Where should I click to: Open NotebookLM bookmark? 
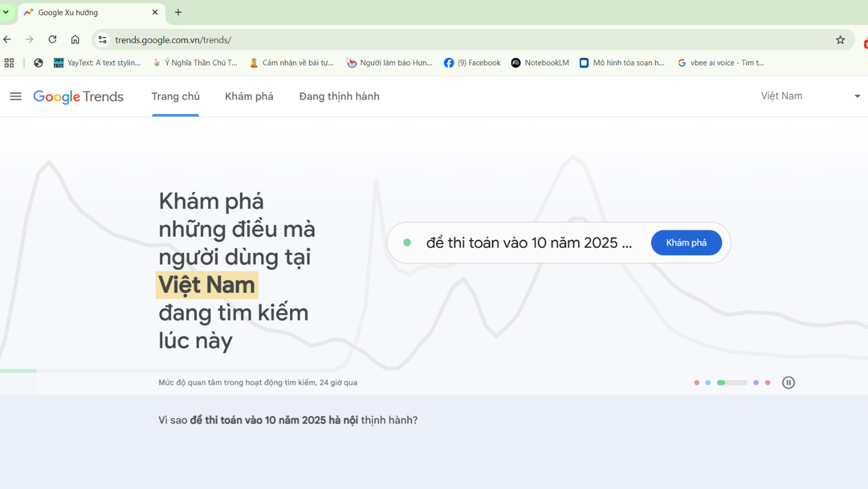point(540,62)
